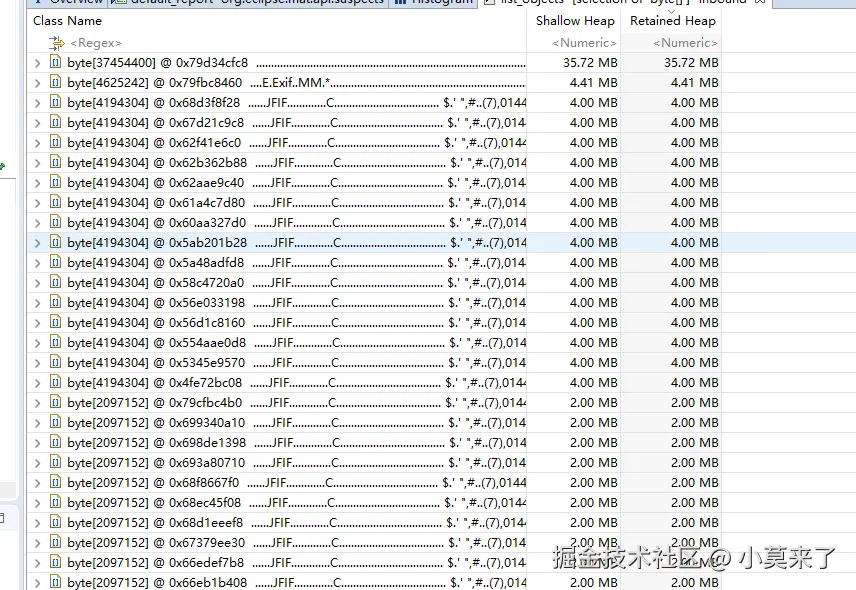Click array icon of row 0x4fe72bc08
The width and height of the screenshot is (856, 590).
55,382
